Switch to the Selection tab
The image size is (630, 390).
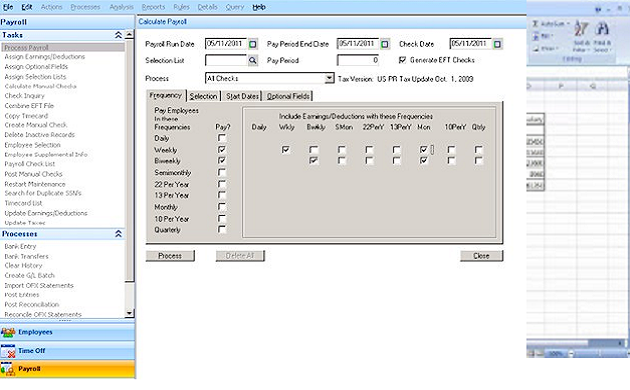point(203,96)
